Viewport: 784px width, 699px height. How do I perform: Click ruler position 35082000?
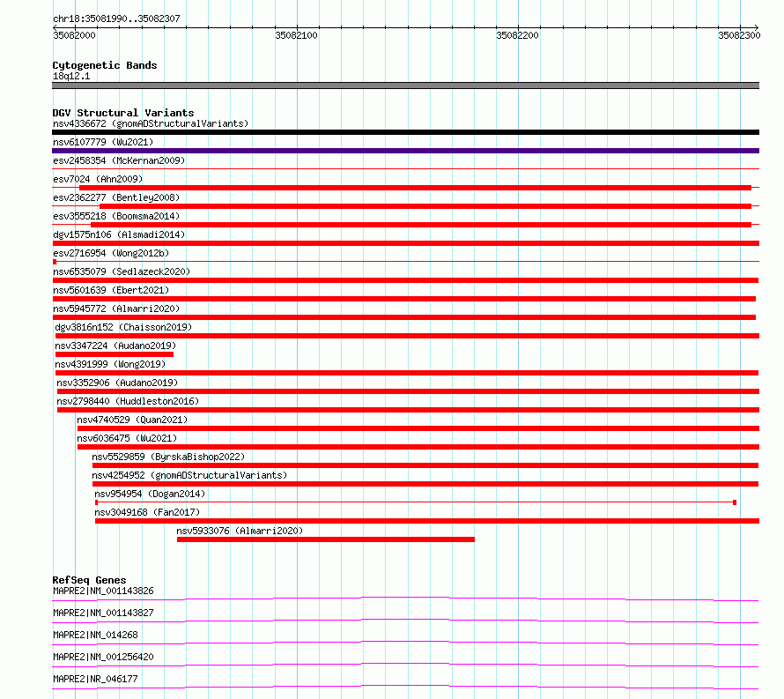75,35
